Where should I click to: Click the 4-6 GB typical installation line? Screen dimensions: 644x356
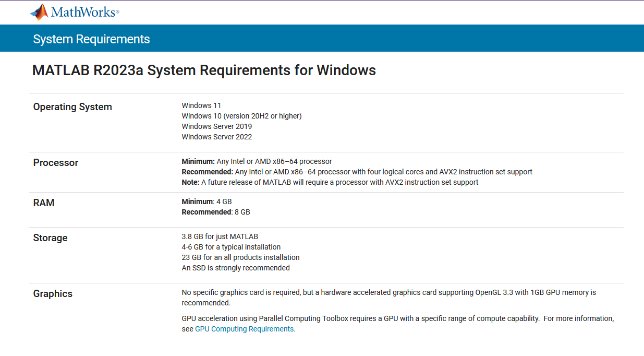pyautogui.click(x=231, y=247)
